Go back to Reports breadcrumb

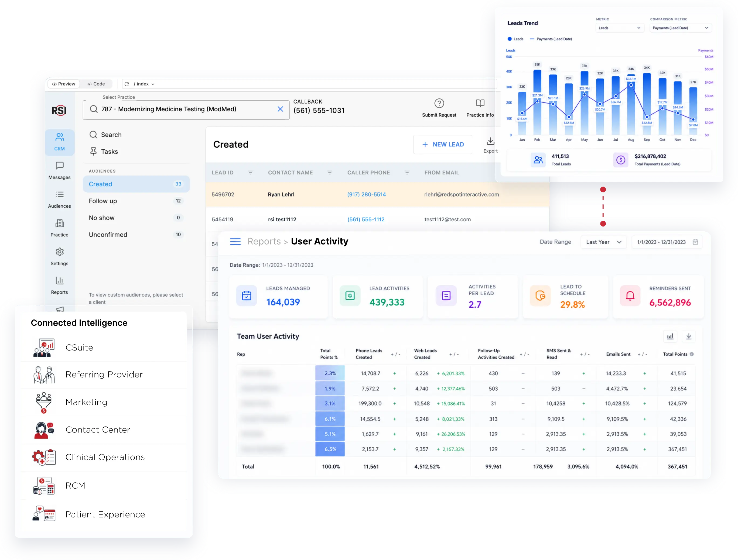pyautogui.click(x=264, y=242)
